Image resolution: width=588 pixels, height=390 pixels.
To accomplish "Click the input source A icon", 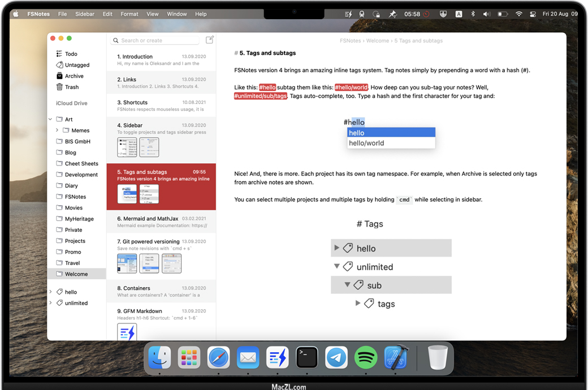I will tap(459, 14).
